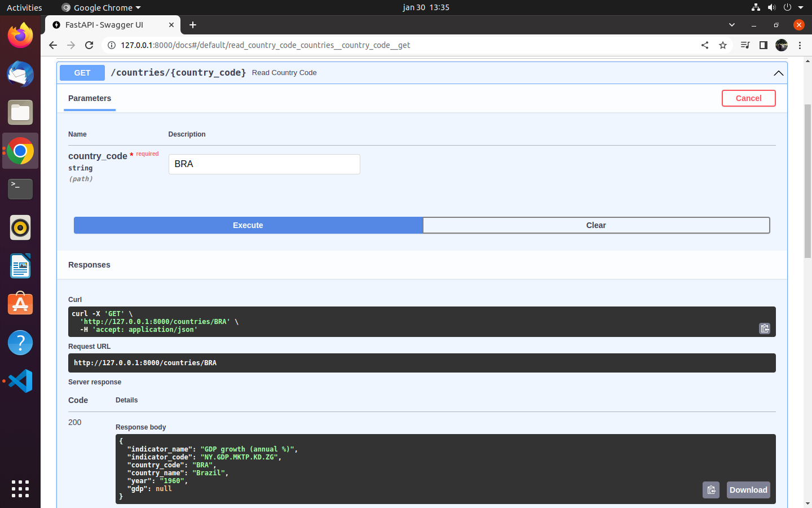View site information icon in address bar
Screen dimensions: 812x508
(x=112, y=45)
